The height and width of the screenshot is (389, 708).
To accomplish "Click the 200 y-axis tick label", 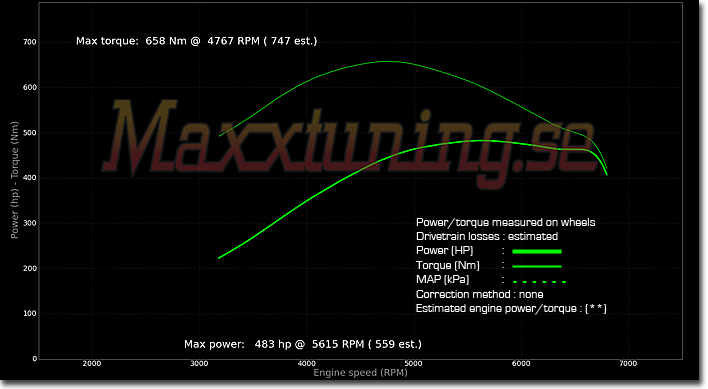I will [x=30, y=268].
